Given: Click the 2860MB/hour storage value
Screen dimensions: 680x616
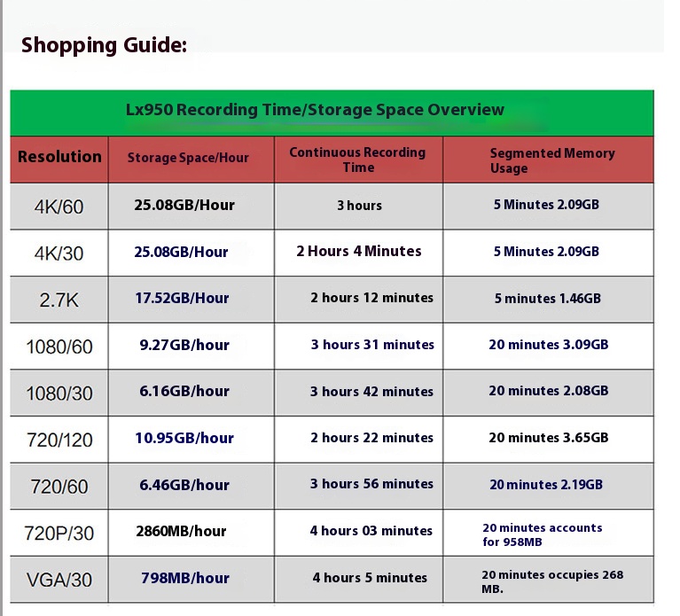Looking at the screenshot, I should [x=181, y=532].
